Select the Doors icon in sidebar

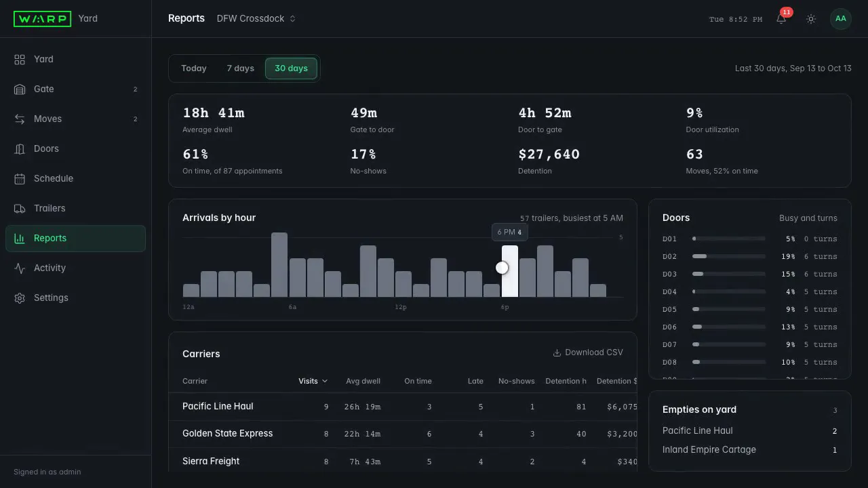(20, 149)
